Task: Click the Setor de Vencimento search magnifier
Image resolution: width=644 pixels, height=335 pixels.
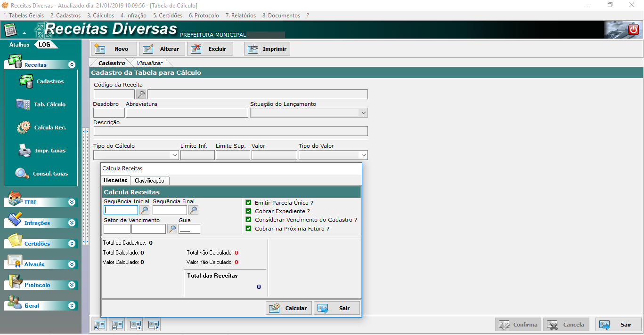Action: [x=172, y=229]
